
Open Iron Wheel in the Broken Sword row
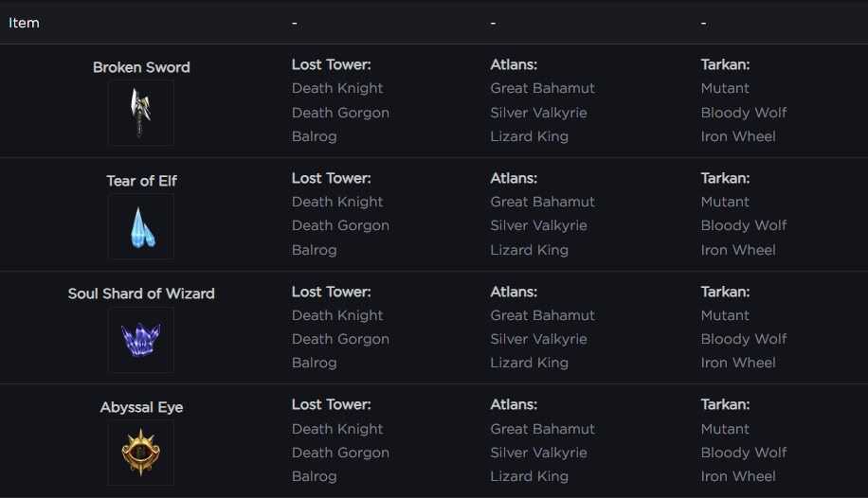point(738,136)
